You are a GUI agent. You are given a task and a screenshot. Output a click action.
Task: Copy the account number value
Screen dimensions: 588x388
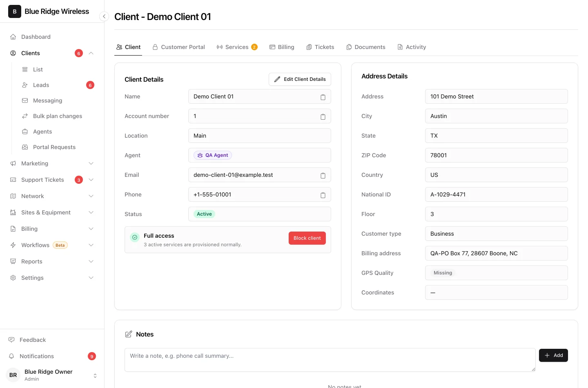click(323, 117)
